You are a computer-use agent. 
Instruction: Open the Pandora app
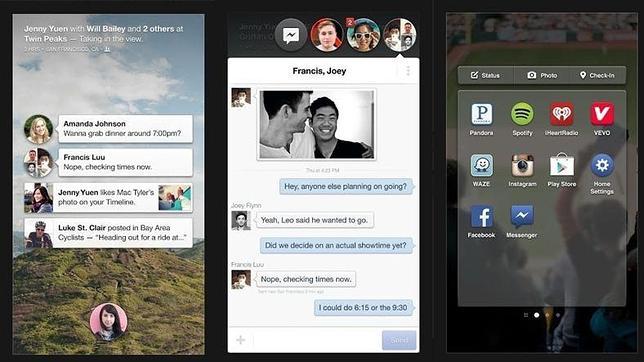pyautogui.click(x=481, y=115)
